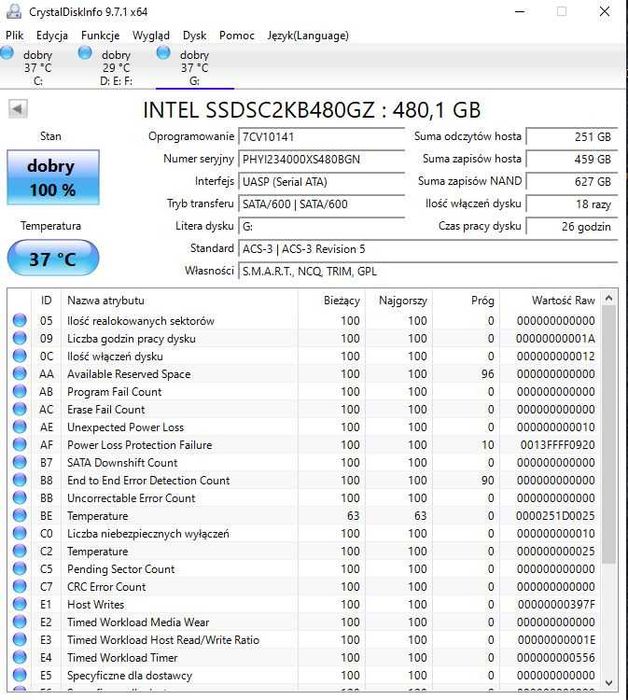Click raw value 0000251D0025
The height and width of the screenshot is (700, 628).
coord(555,516)
